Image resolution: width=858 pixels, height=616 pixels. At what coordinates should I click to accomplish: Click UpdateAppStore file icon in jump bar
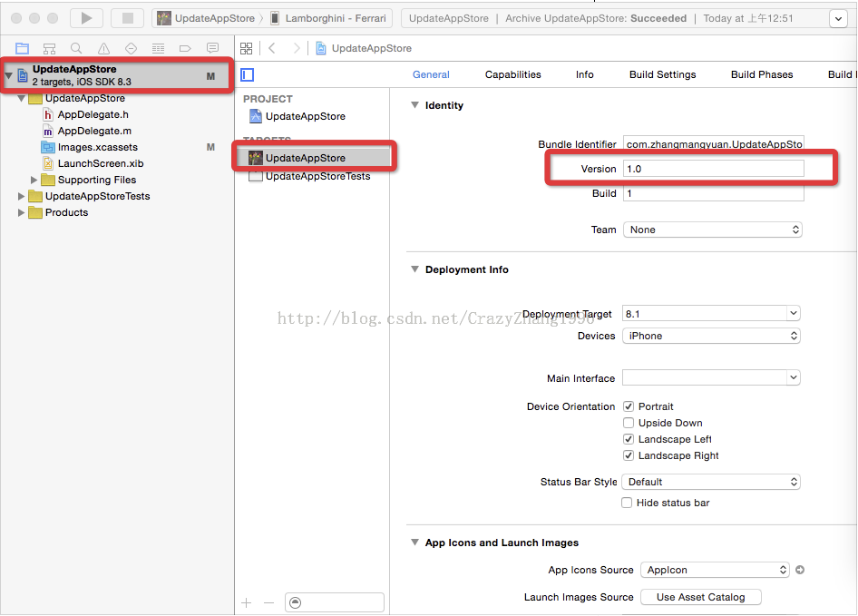321,48
